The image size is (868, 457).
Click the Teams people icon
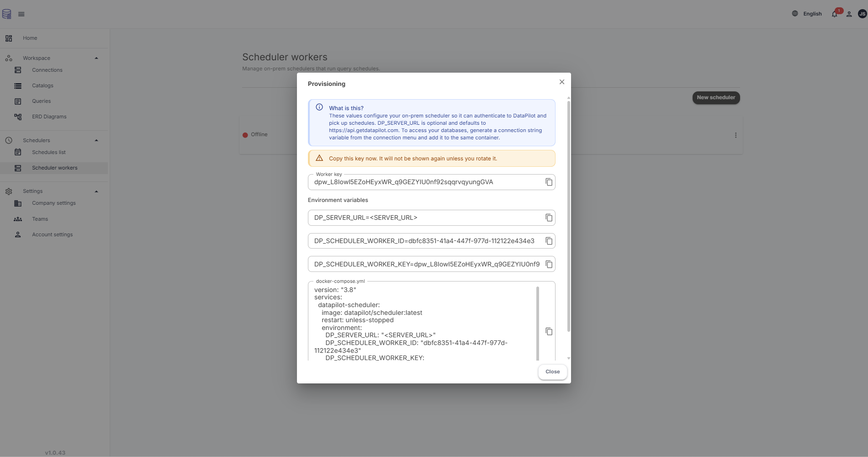[17, 219]
